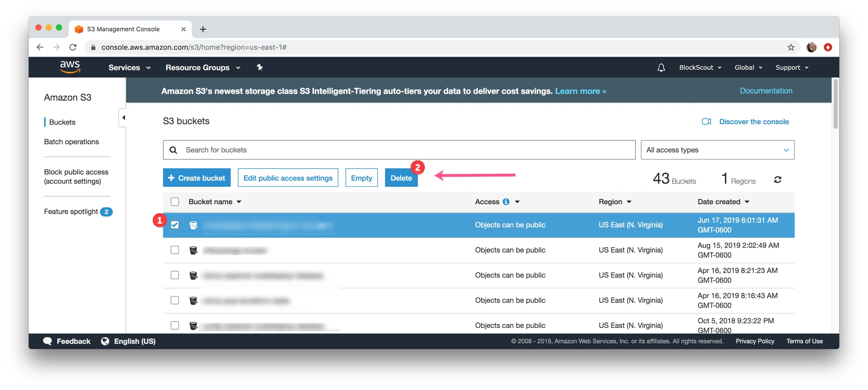Check the bucket created Oct 5, 2018
Screen dimensions: 868x390
(x=175, y=326)
